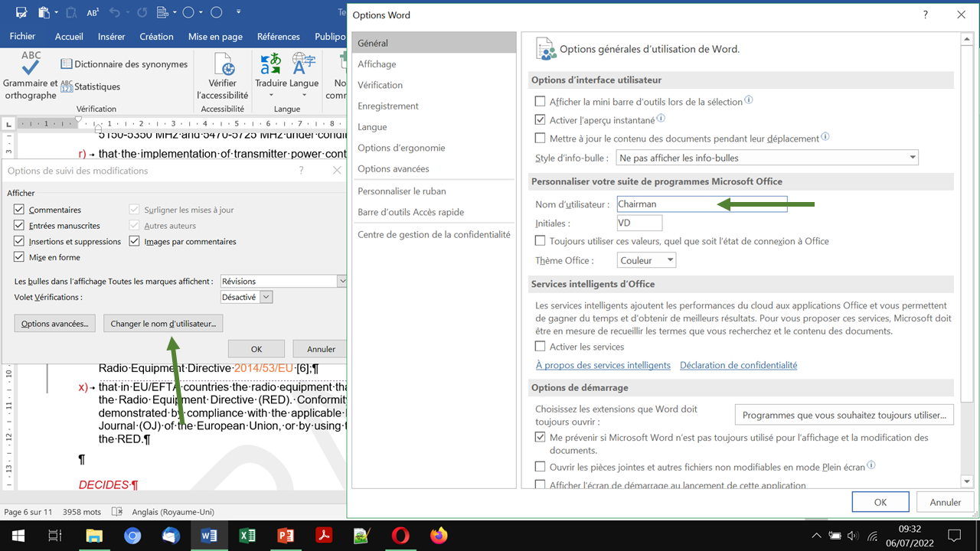Viewport: 980px width, 551px height.
Task: Check Toujours utiliser ces valeurs option
Action: 541,241
